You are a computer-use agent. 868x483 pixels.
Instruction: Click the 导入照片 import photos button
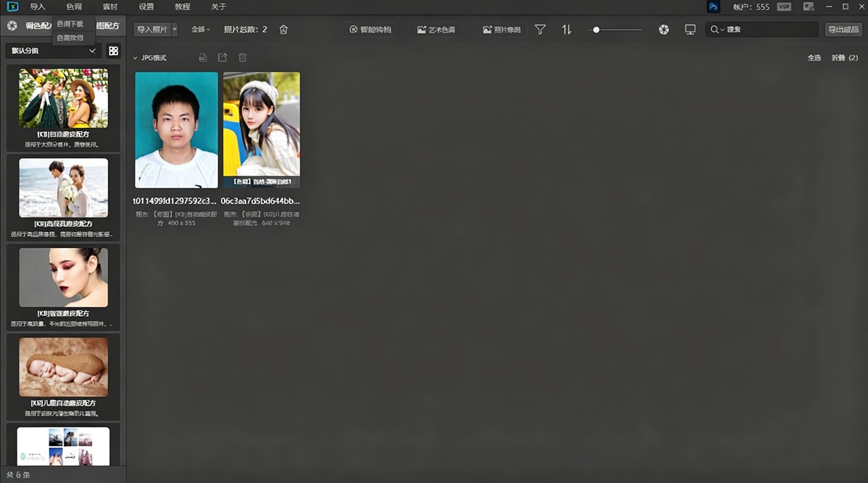click(152, 30)
